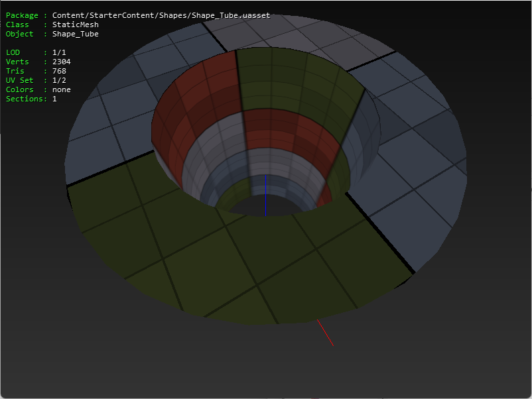Click the Verts label text
Screen dimensions: 532x399
pos(17,62)
